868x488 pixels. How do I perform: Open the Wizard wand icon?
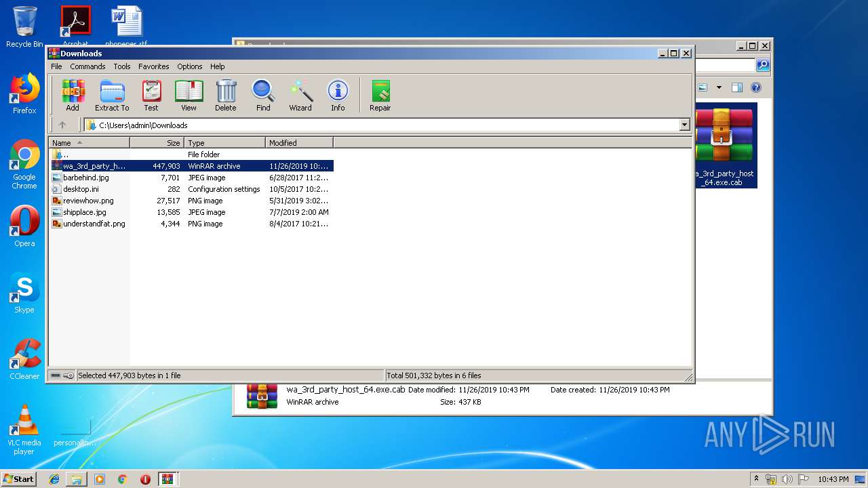(x=300, y=95)
